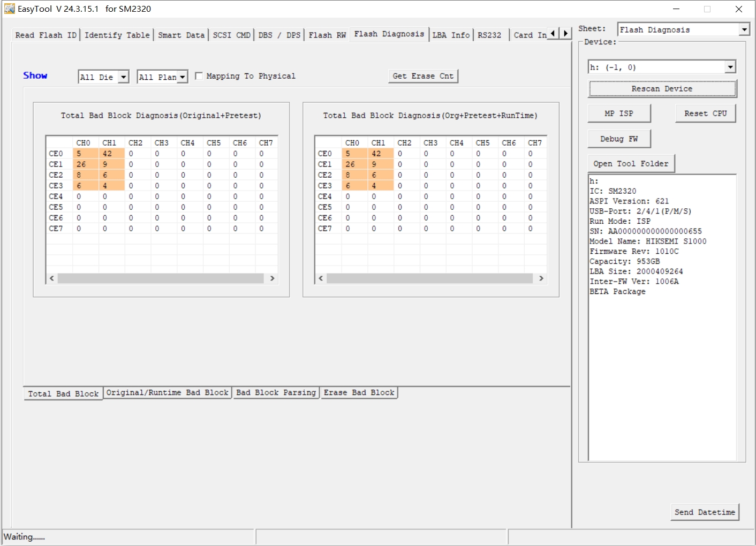The height and width of the screenshot is (546, 756).
Task: Open Original/Runtime Bad Block bottom tab
Action: [x=168, y=392]
